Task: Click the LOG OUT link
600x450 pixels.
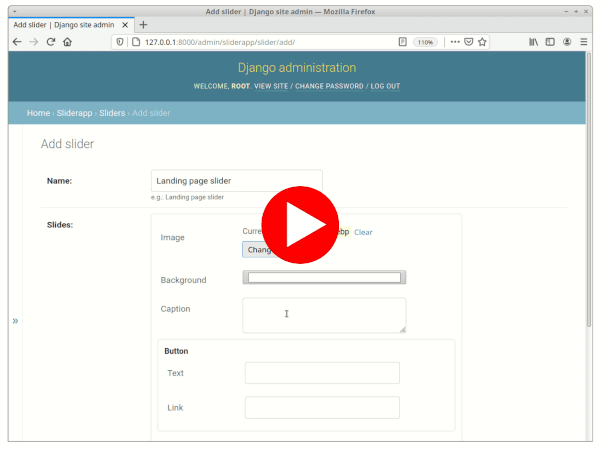Action: [x=385, y=86]
